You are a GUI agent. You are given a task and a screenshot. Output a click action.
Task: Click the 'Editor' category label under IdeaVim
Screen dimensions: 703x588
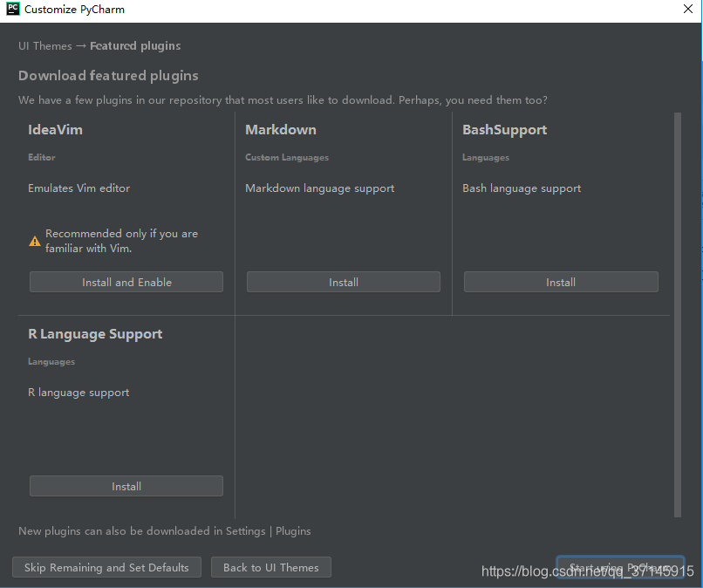coord(42,157)
